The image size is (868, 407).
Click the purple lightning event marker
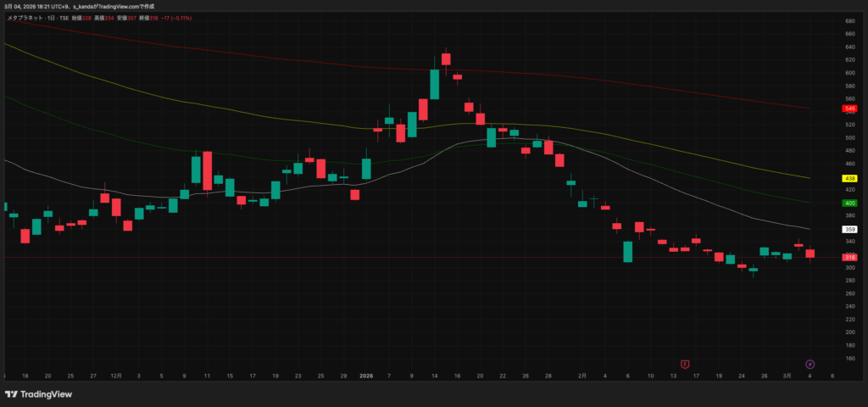[x=810, y=364]
